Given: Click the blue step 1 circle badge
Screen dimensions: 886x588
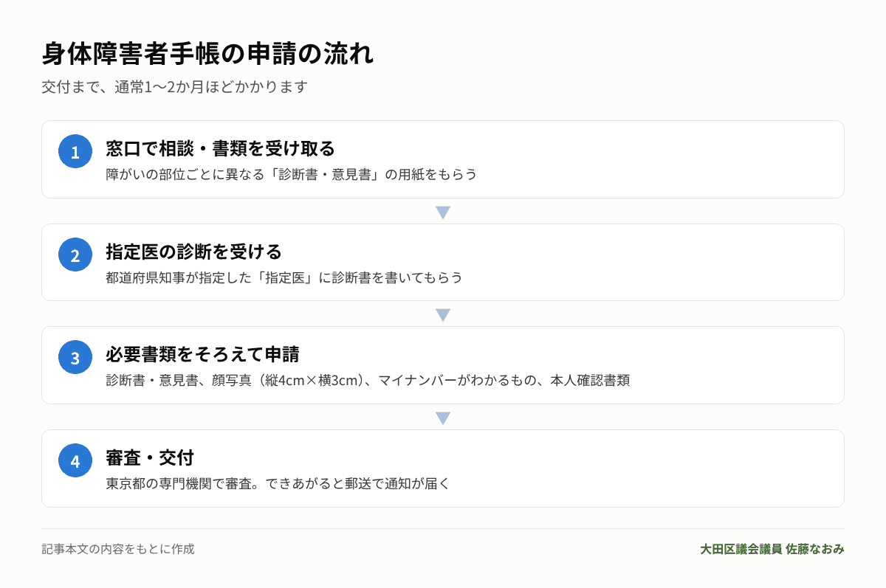Looking at the screenshot, I should [x=75, y=152].
